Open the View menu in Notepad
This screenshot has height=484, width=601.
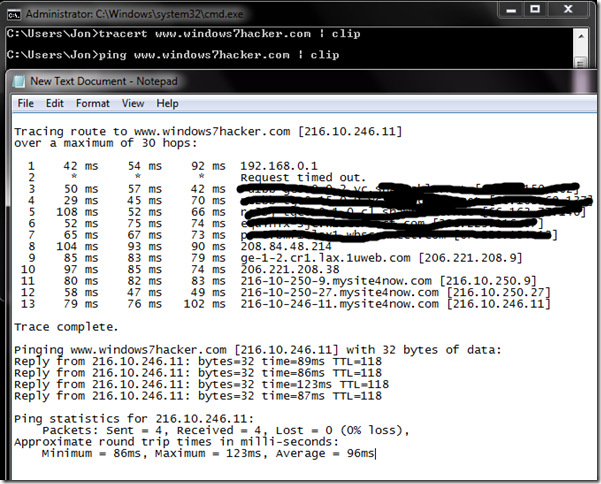click(133, 103)
